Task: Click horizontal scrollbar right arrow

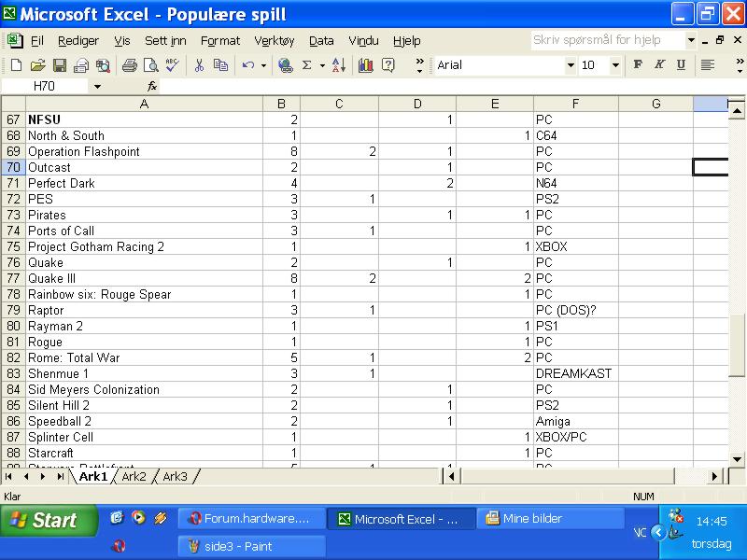Action: click(714, 476)
